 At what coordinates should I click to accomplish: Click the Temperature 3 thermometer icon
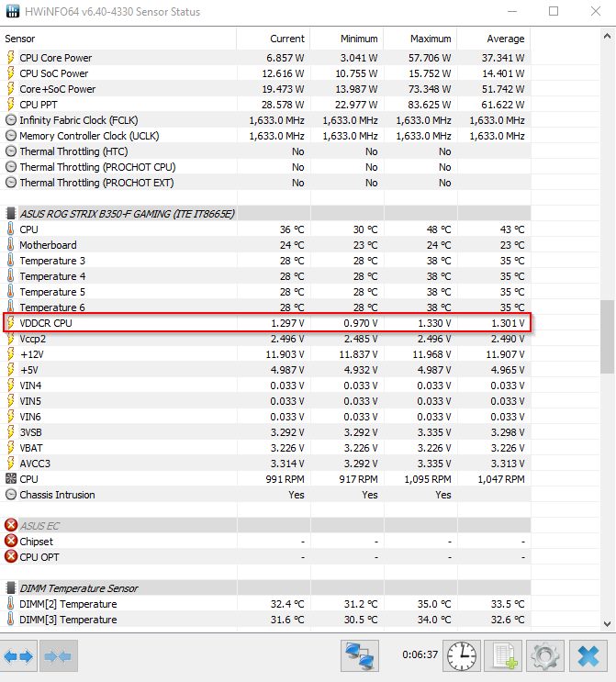(x=10, y=261)
